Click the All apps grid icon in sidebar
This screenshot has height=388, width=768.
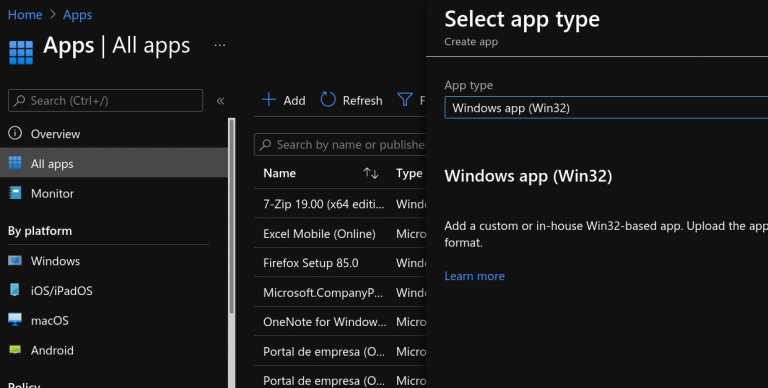coord(15,163)
